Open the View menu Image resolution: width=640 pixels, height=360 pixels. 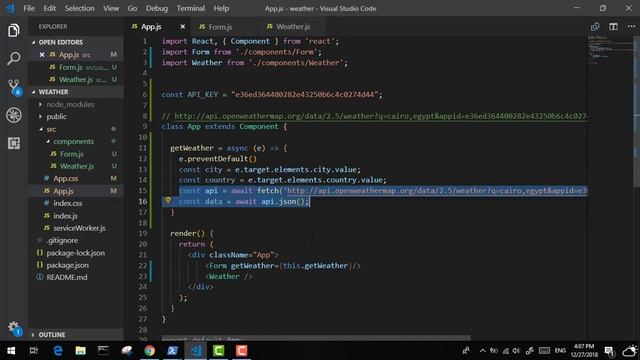coord(111,8)
